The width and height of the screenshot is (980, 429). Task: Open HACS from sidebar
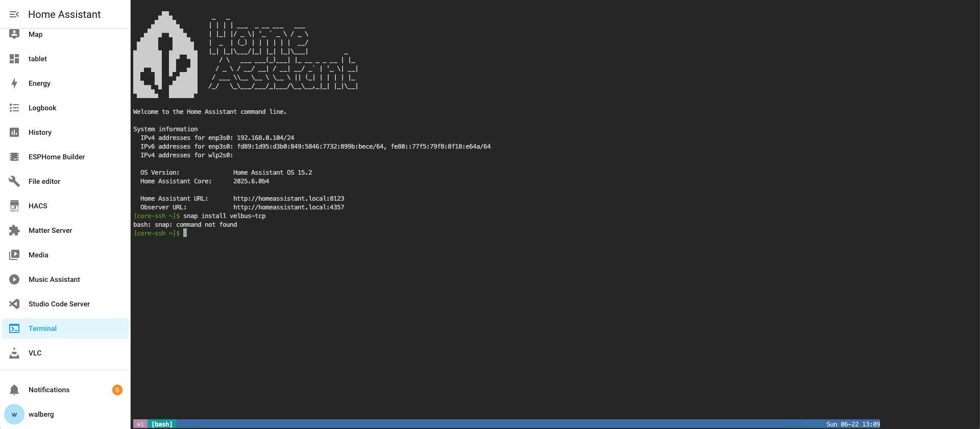click(x=65, y=206)
